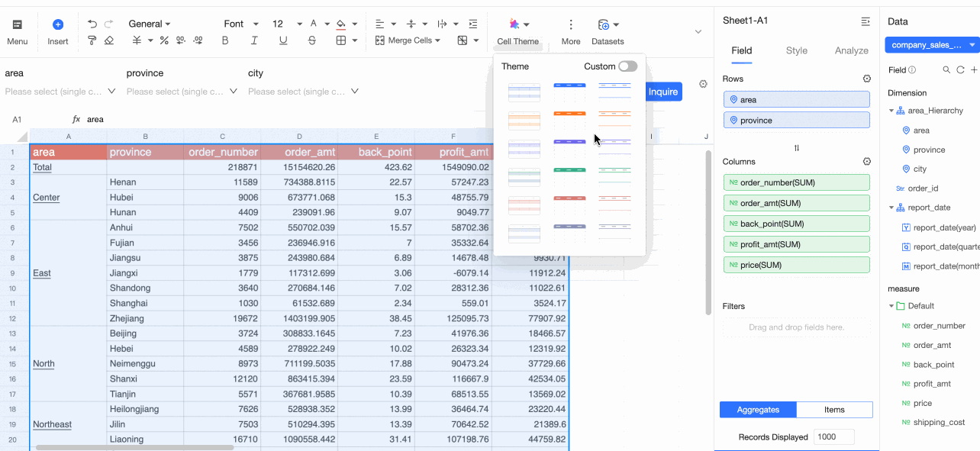Click the decrease decimal places icon
980x451 pixels.
tap(181, 40)
